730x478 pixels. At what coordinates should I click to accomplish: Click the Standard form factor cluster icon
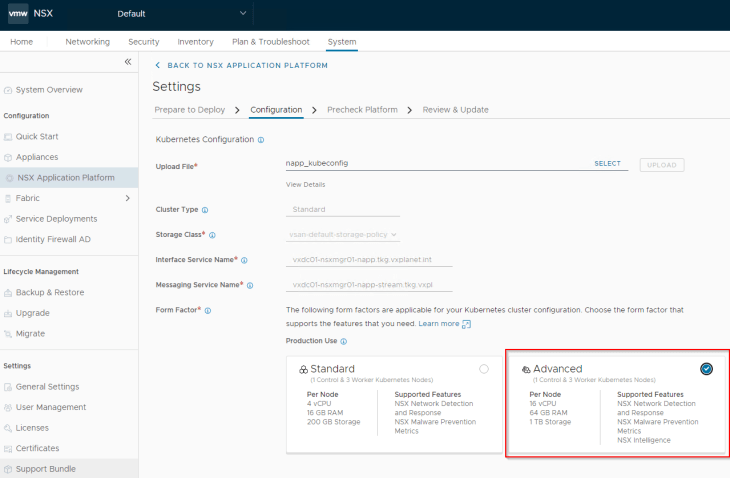tap(304, 370)
